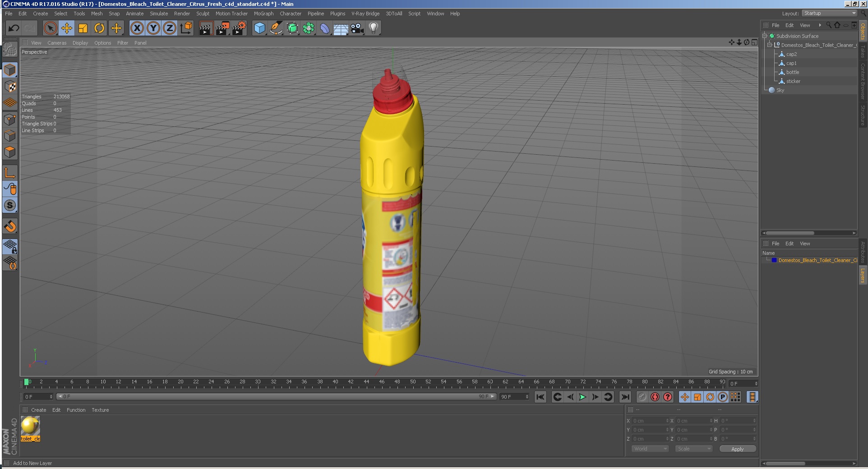Select the toilet_cle material thumbnail

30,426
